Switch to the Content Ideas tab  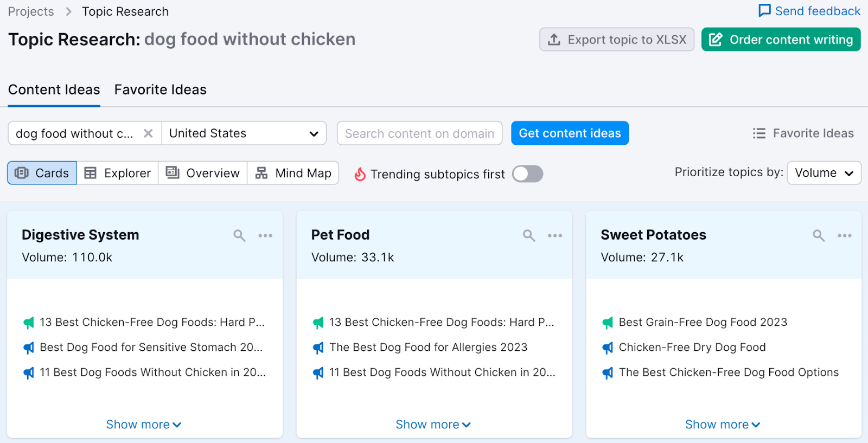coord(54,89)
